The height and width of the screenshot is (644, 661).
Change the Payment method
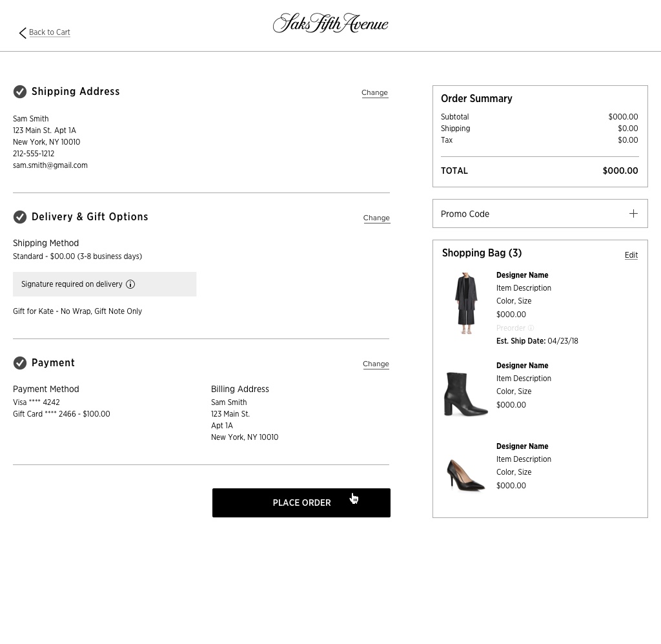click(x=376, y=364)
